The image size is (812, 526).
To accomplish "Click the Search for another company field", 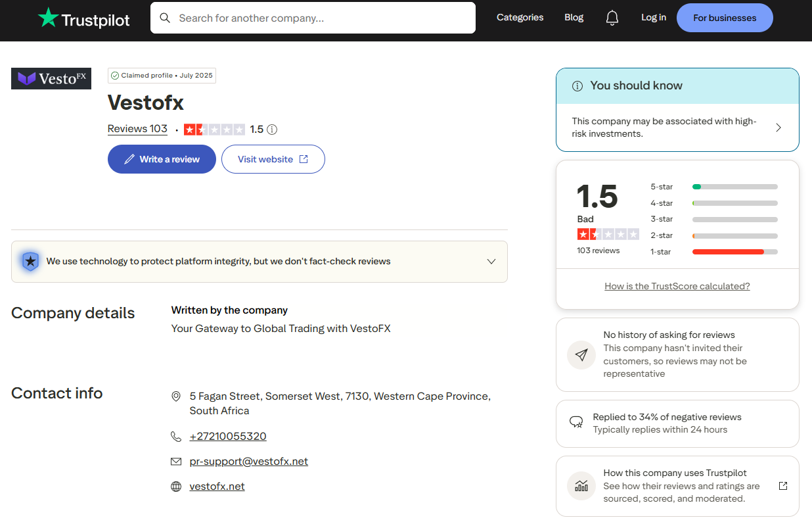I will point(313,18).
